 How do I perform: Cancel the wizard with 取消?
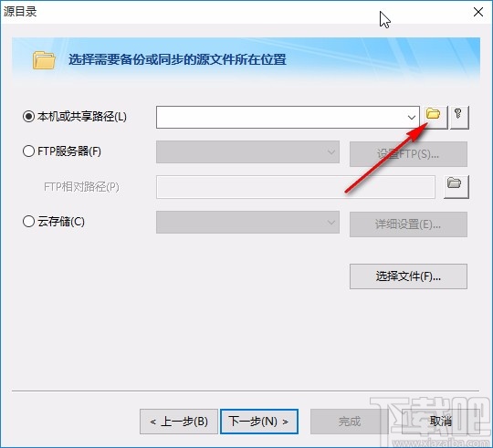pos(440,422)
